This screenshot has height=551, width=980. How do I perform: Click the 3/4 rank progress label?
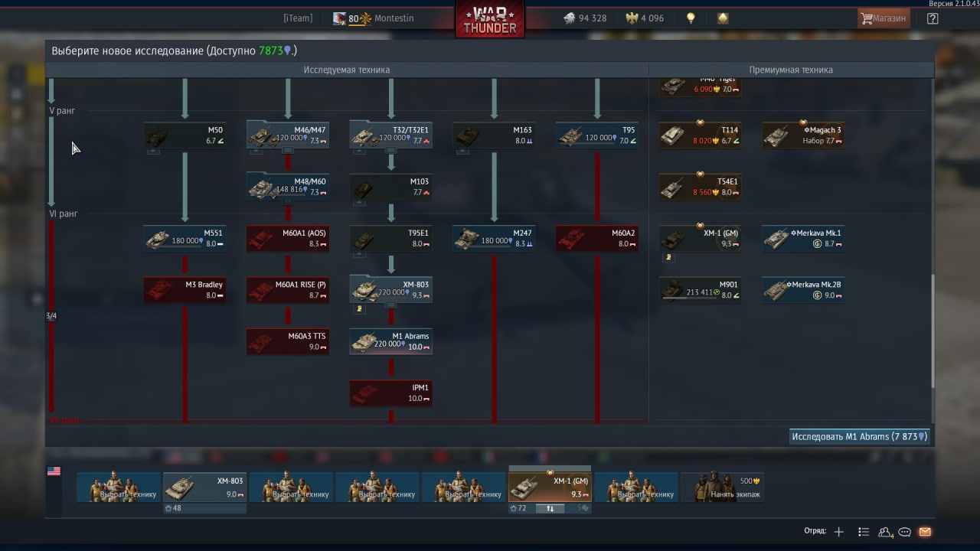click(51, 316)
